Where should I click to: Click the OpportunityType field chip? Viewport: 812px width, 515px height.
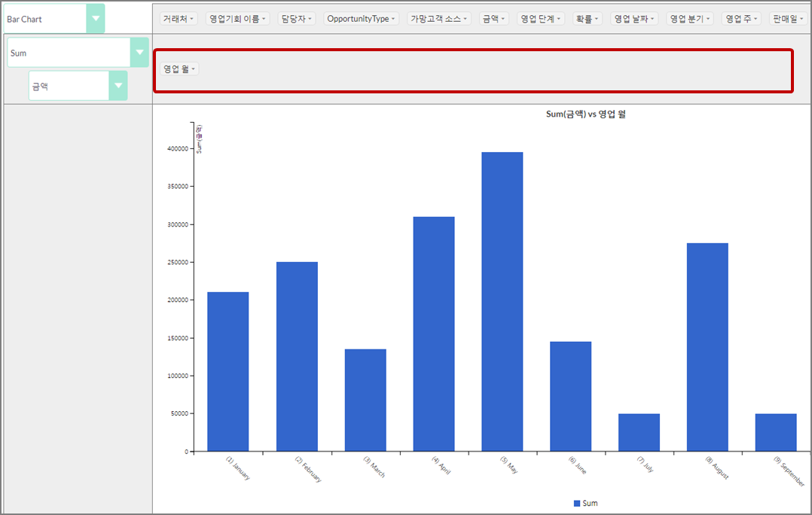pyautogui.click(x=362, y=19)
